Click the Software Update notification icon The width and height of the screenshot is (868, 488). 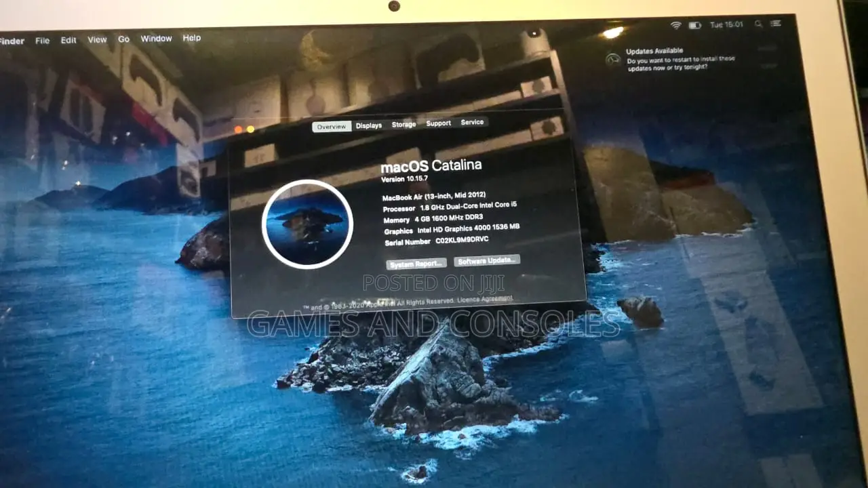tap(613, 59)
